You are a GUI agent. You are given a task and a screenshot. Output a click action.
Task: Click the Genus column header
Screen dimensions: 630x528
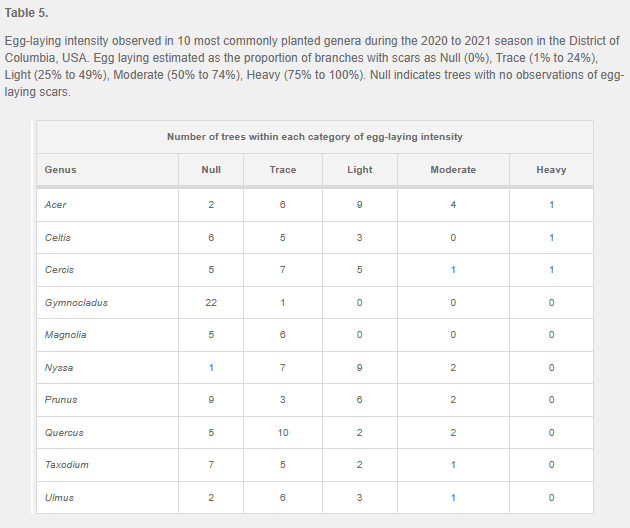click(x=61, y=170)
